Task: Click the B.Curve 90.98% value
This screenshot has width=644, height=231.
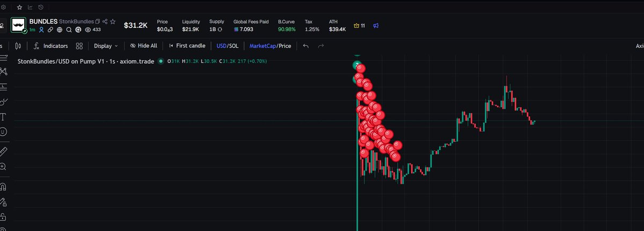Action: click(287, 28)
